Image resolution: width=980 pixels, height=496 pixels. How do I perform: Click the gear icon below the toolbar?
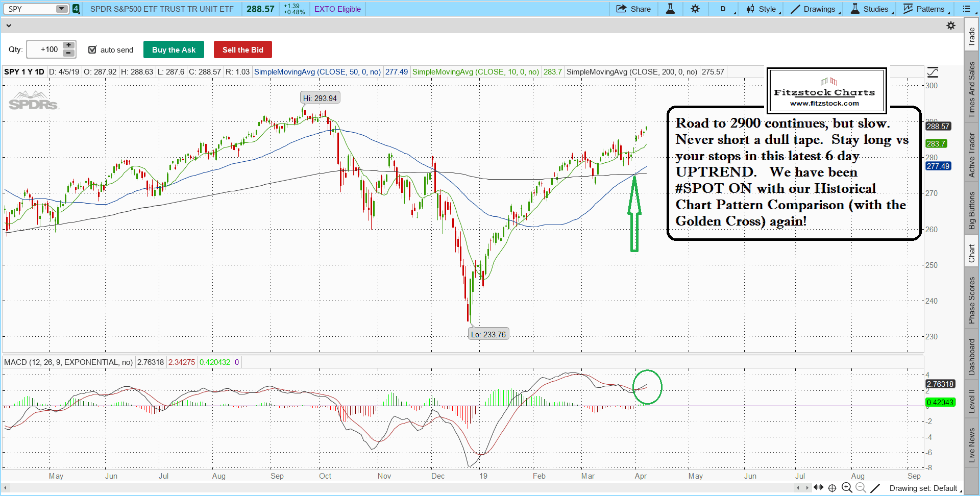point(951,26)
